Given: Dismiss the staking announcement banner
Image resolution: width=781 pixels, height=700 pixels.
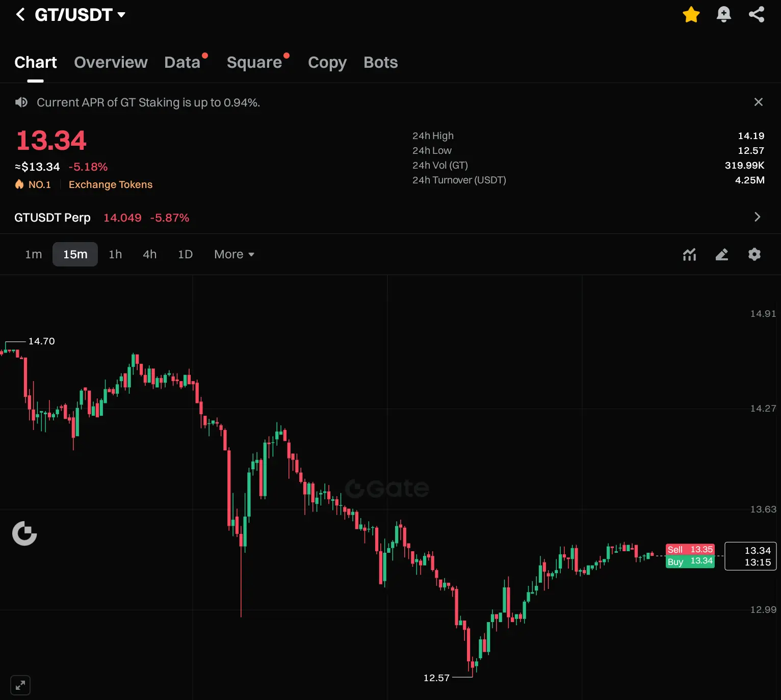Looking at the screenshot, I should (759, 102).
